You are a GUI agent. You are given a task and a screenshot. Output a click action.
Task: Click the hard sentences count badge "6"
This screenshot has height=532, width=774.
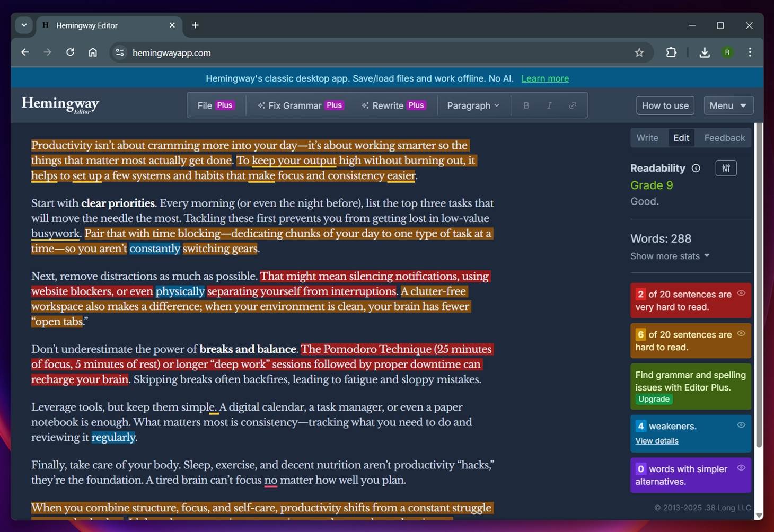[x=640, y=334]
